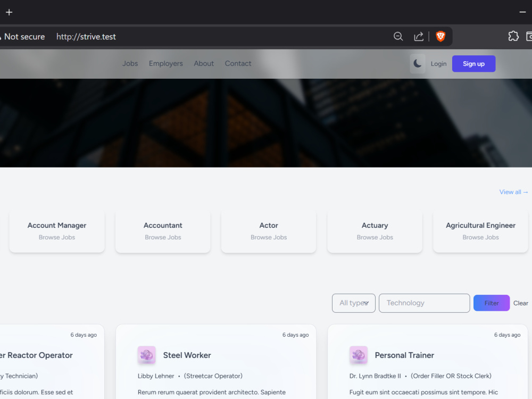Click the Not secure site indicator

(22, 37)
